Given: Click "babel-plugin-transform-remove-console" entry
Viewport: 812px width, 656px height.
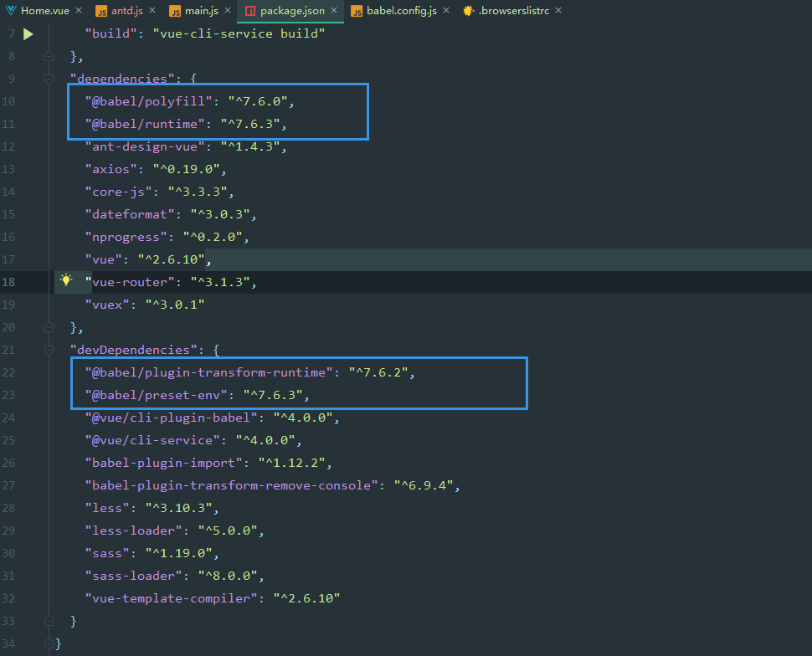Looking at the screenshot, I should 232,485.
